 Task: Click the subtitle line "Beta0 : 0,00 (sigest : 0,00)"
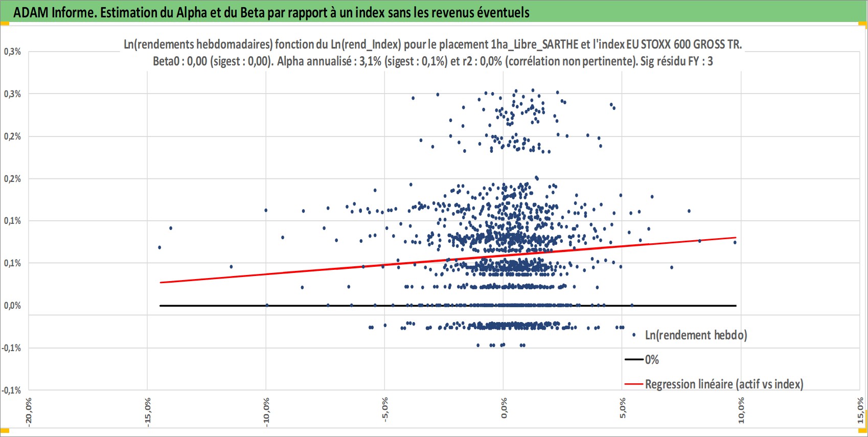(213, 61)
